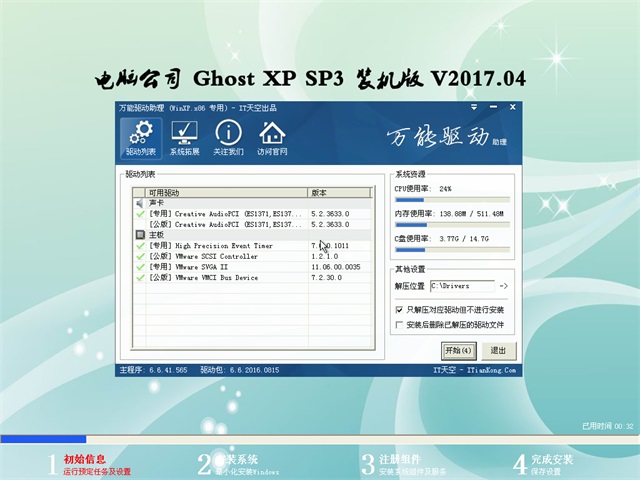Select version 5.2.3633.0 of [专用] Creative
Viewport: 640px width, 480px height.
pos(330,213)
